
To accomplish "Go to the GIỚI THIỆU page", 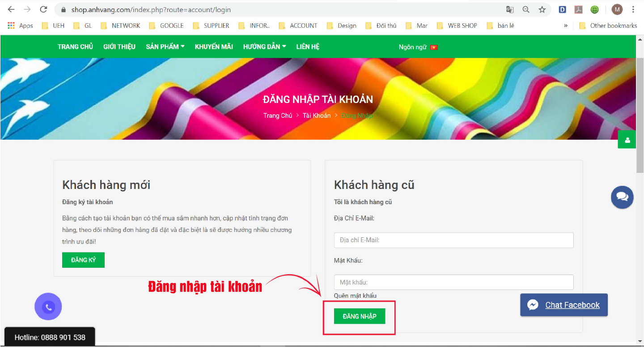I will [x=119, y=47].
